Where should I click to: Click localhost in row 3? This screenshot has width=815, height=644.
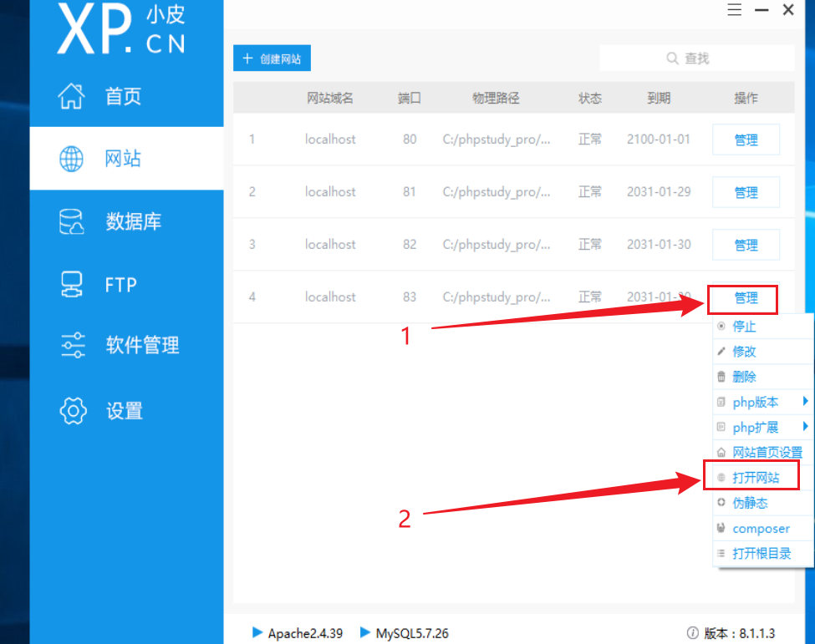(330, 244)
